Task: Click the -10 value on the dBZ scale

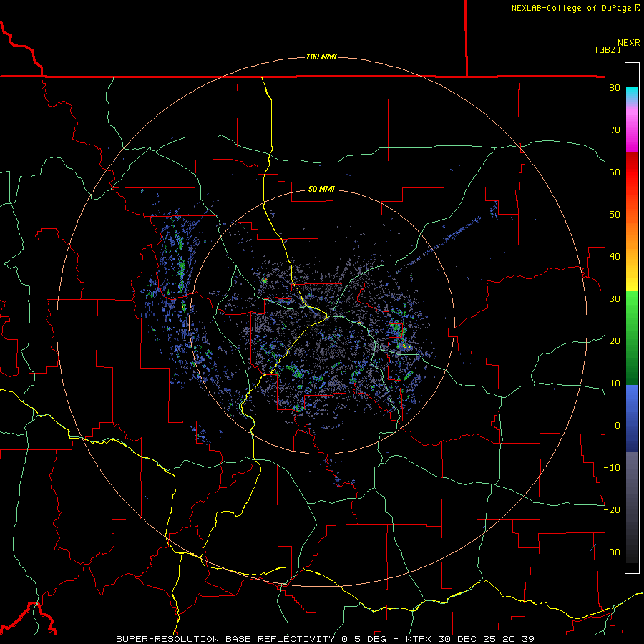Action: (x=612, y=468)
